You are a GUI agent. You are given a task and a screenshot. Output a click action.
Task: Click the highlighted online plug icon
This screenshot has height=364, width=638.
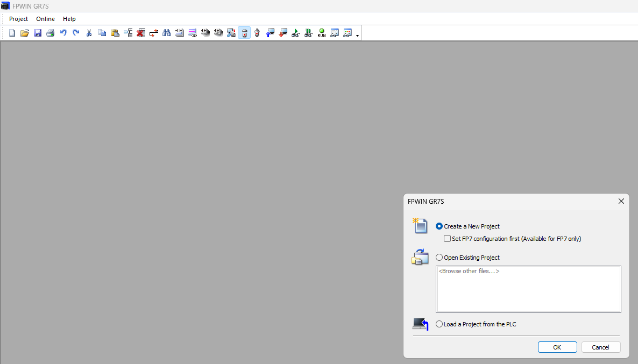[244, 33]
